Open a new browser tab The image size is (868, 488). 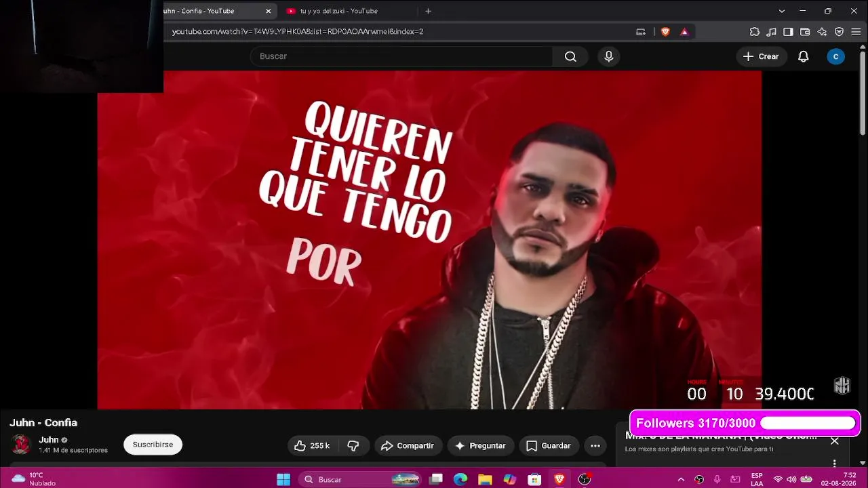pos(428,11)
